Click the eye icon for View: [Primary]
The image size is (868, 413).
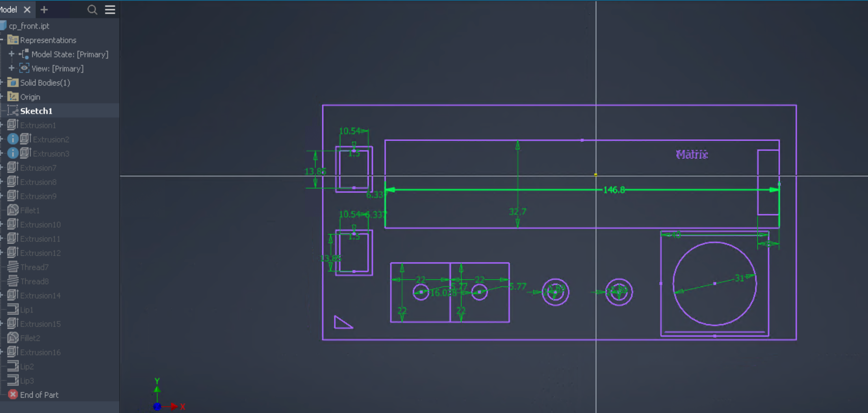(24, 68)
